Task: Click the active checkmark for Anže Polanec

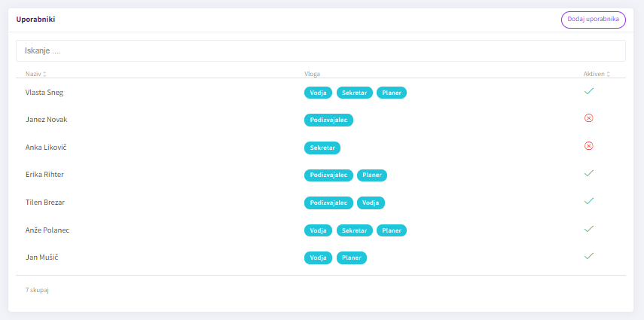Action: (x=588, y=229)
